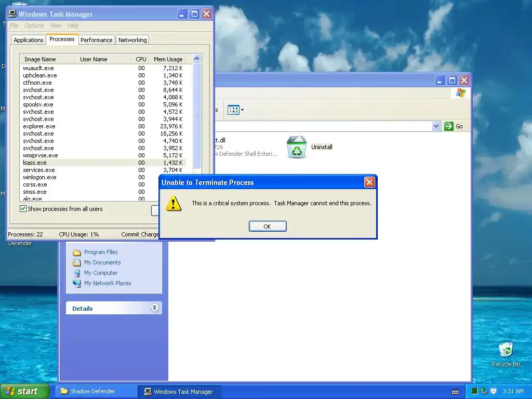Open Program Files folder link
Image resolution: width=532 pixels, height=399 pixels.
click(101, 252)
